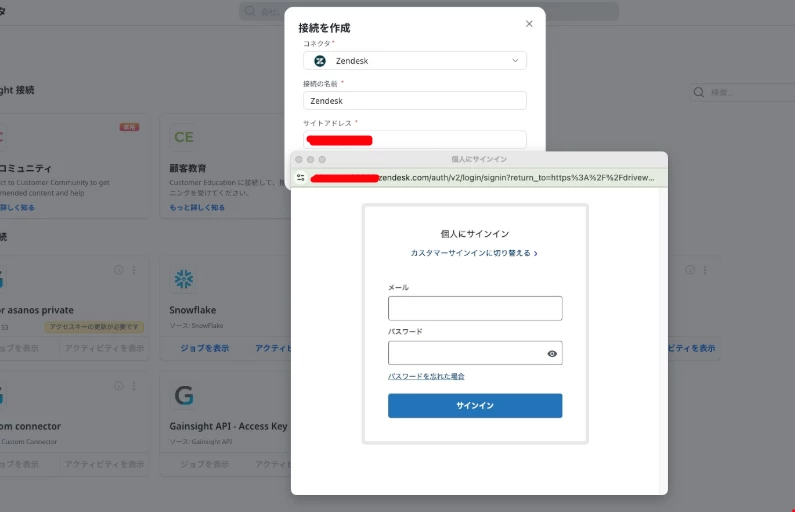The height and width of the screenshot is (512, 795).
Task: Click アクセスキーの更新が必要です warning badge
Action: [x=94, y=327]
